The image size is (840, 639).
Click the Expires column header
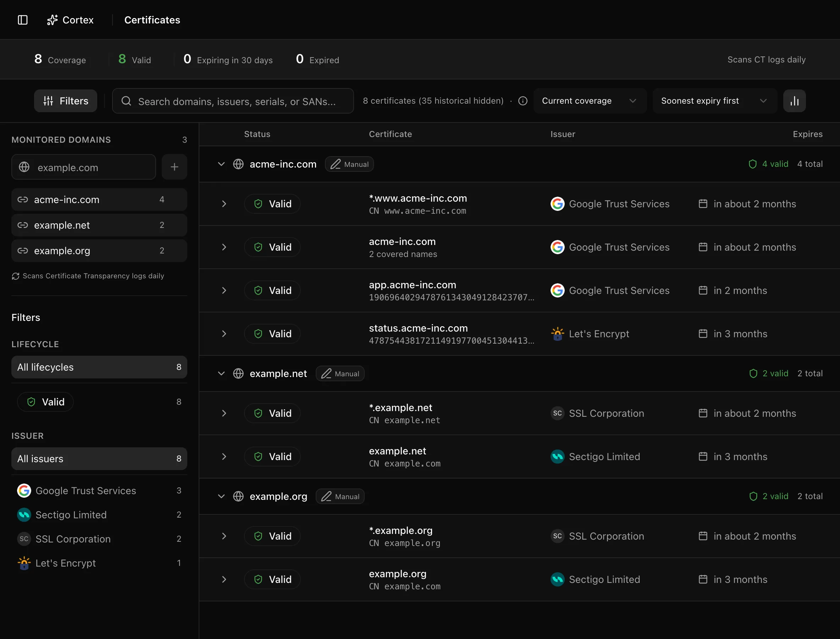point(808,134)
